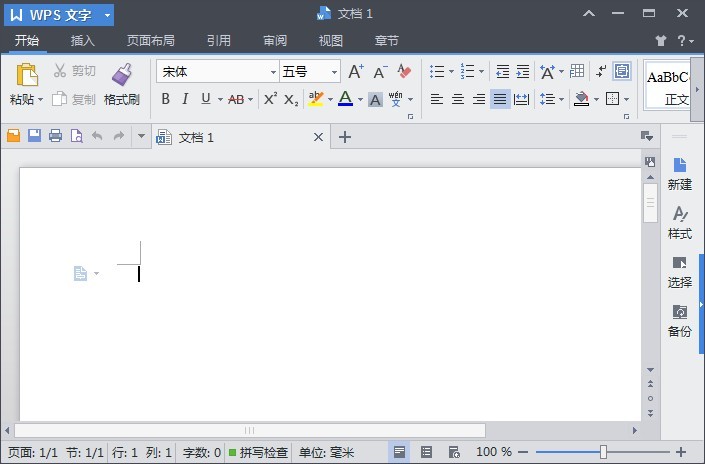The image size is (705, 464).
Task: Click the Paste clipboard icon
Action: [x=27, y=75]
